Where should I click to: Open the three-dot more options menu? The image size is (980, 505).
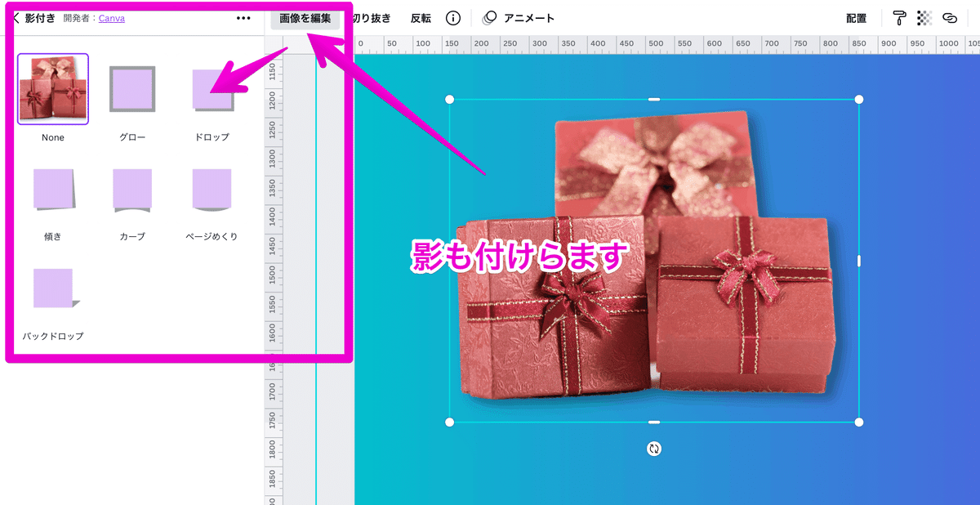[x=243, y=17]
